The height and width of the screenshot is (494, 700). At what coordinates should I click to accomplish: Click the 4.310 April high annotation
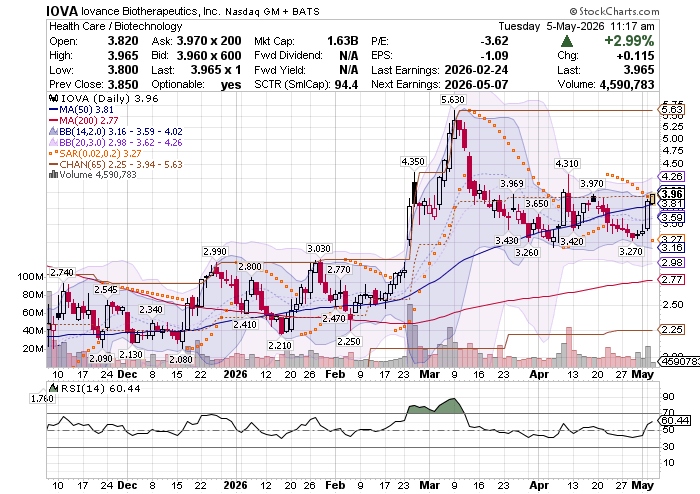[567, 164]
